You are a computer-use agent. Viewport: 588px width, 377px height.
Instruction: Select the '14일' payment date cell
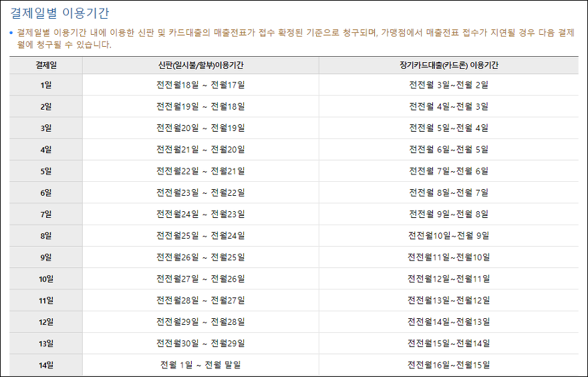coord(46,366)
